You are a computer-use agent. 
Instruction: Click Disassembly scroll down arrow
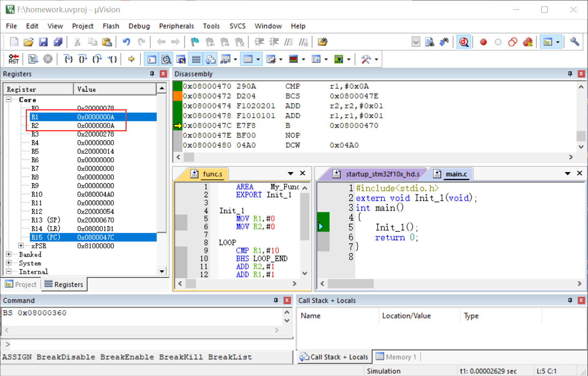[581, 146]
